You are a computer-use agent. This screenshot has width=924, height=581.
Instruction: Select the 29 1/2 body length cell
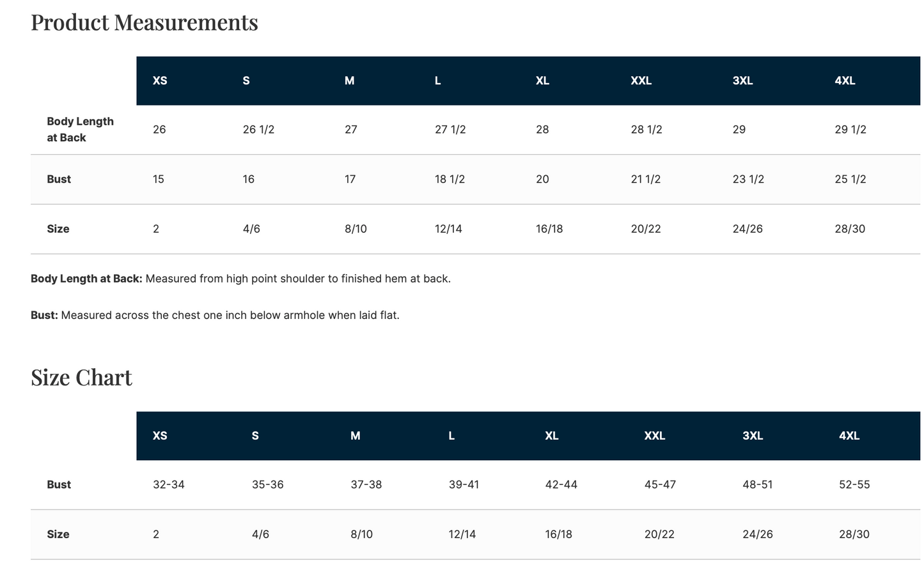pos(850,130)
